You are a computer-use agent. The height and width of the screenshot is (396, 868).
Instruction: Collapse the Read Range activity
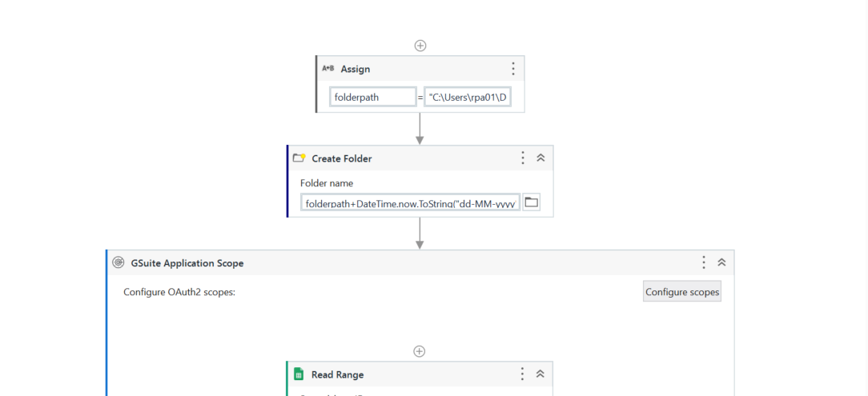click(x=540, y=374)
